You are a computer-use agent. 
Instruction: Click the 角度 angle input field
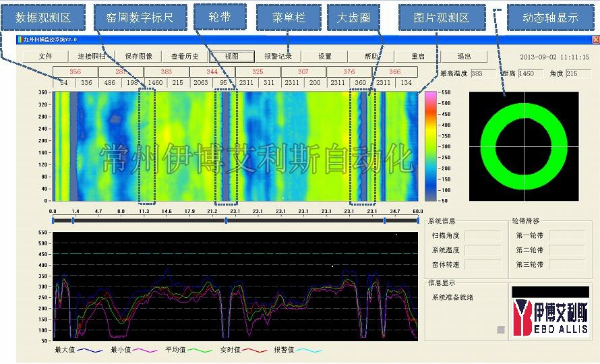pyautogui.click(x=578, y=73)
